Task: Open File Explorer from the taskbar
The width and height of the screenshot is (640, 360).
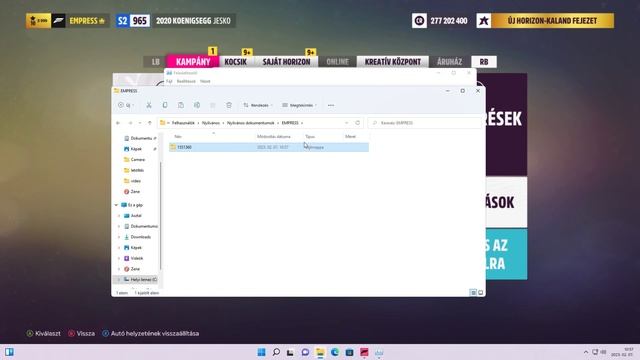Action: click(320, 352)
